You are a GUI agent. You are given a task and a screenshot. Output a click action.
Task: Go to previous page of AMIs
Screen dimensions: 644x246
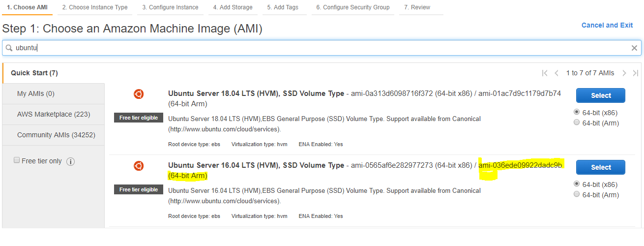[x=556, y=73]
